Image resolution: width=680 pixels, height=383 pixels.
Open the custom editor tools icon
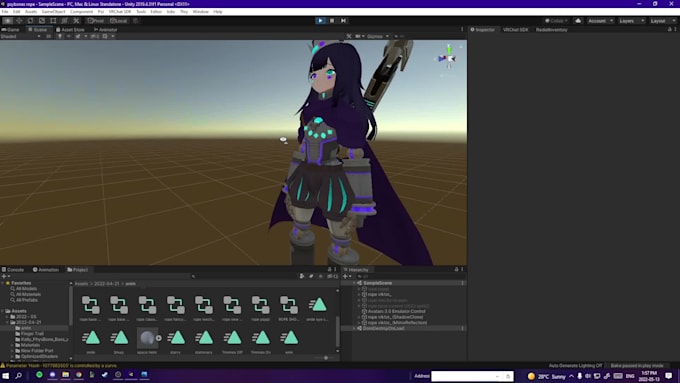[76, 20]
